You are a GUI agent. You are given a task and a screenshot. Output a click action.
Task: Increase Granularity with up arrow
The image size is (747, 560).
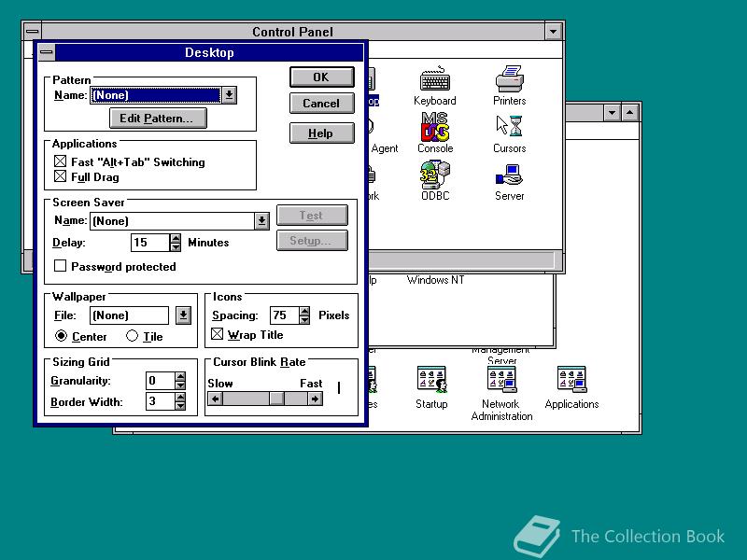pos(180,376)
